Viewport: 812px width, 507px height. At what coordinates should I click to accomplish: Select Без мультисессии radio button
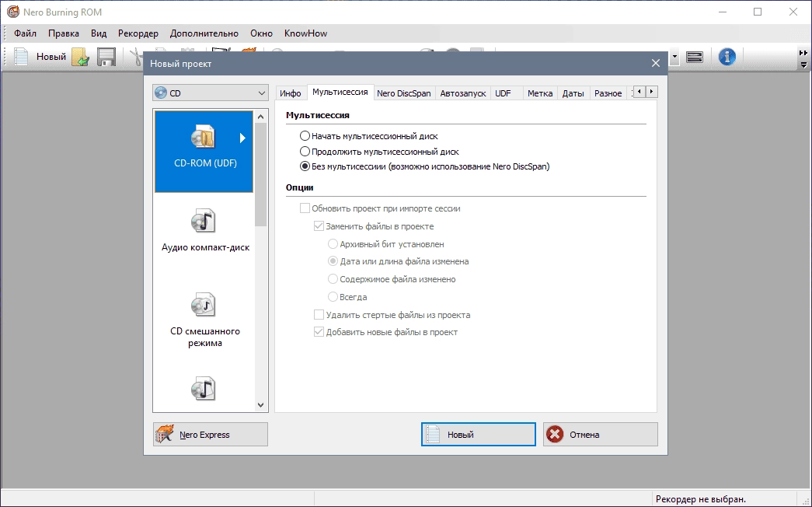click(x=305, y=166)
